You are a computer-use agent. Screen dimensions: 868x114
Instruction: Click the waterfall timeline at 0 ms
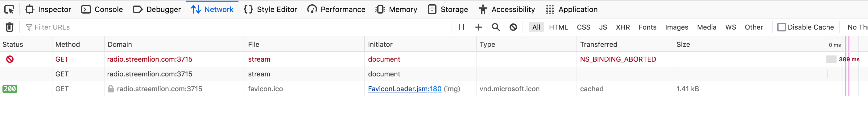coord(835,45)
